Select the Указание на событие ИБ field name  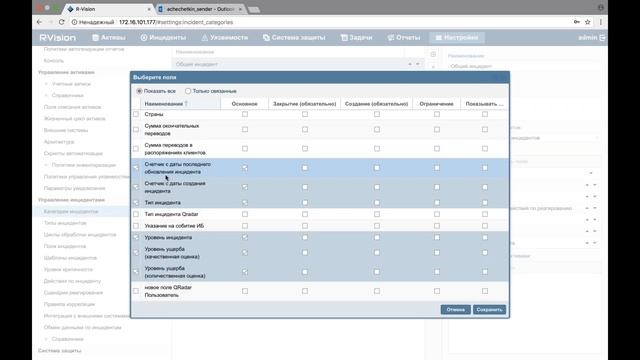tap(174, 226)
